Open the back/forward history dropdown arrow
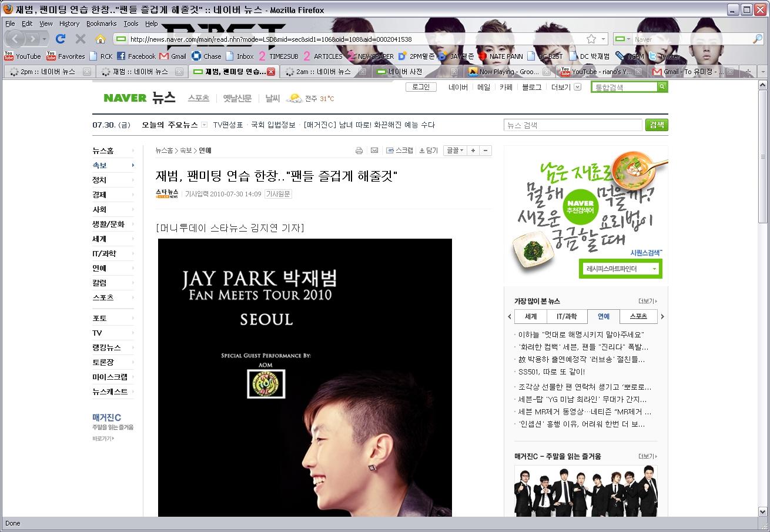770x532 pixels. 45,39
